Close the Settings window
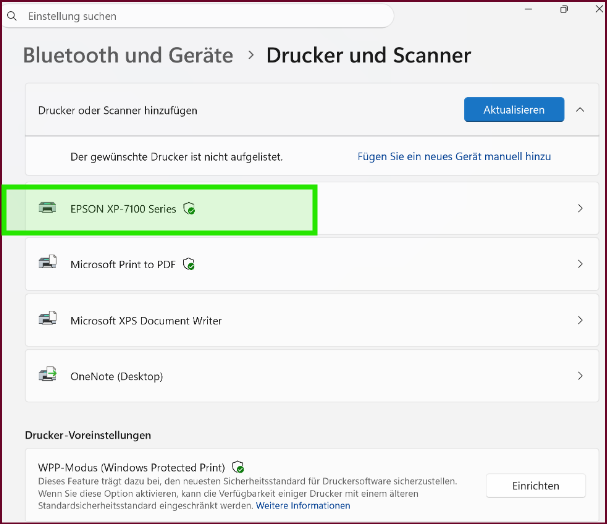This screenshot has width=607, height=524. click(599, 9)
